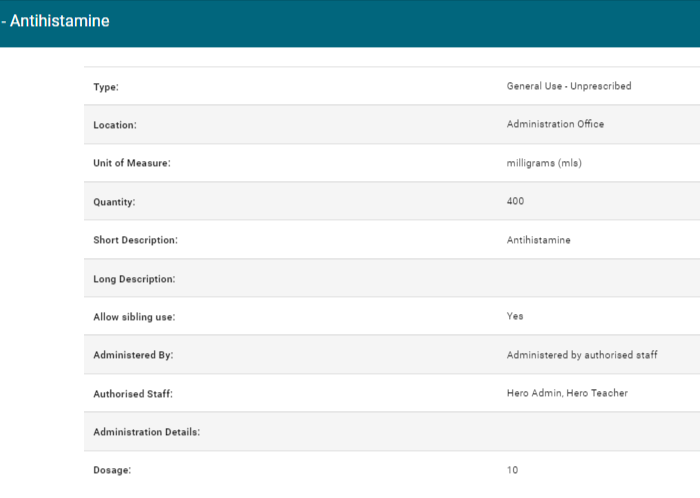
Task: Click the Administration Details label
Action: pyautogui.click(x=147, y=432)
